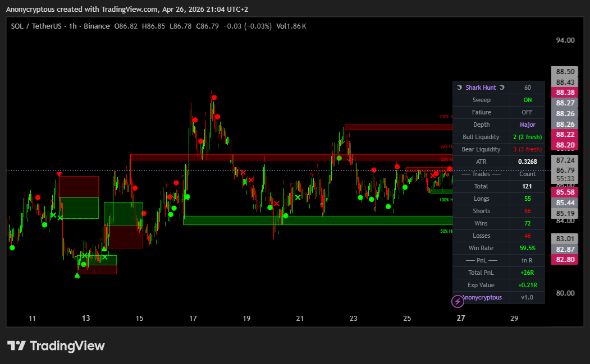
Task: Click the 80.00 price axis label
Action: [x=565, y=293]
